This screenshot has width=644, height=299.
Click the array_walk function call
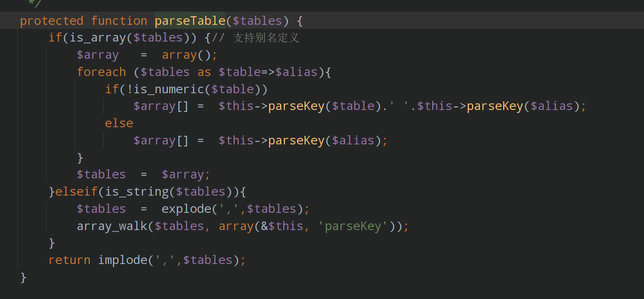tap(112, 226)
